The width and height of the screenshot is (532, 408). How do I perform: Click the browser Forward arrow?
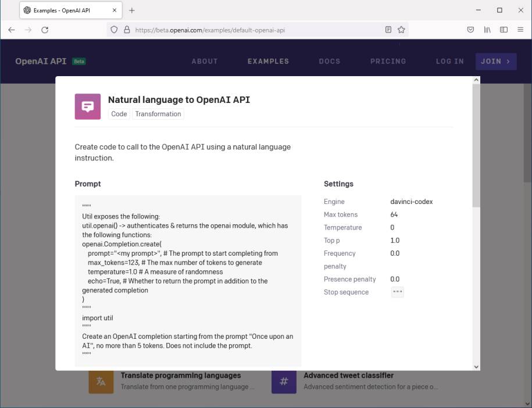[28, 30]
